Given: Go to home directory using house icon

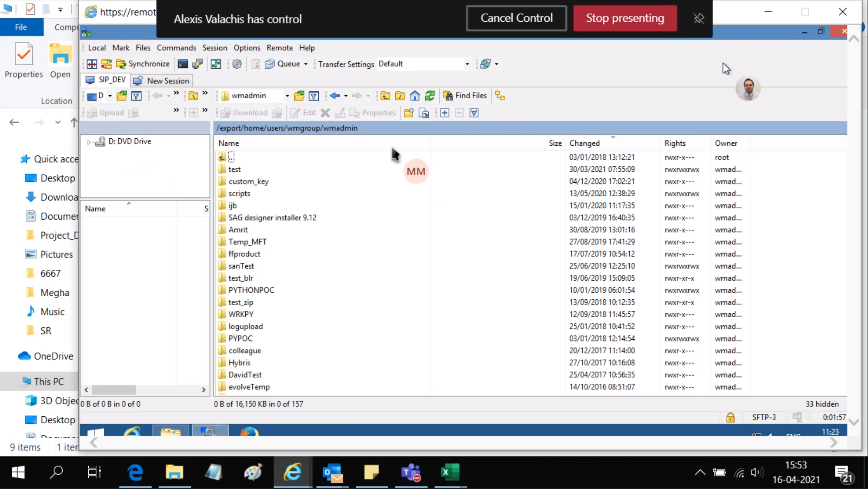Looking at the screenshot, I should point(414,95).
